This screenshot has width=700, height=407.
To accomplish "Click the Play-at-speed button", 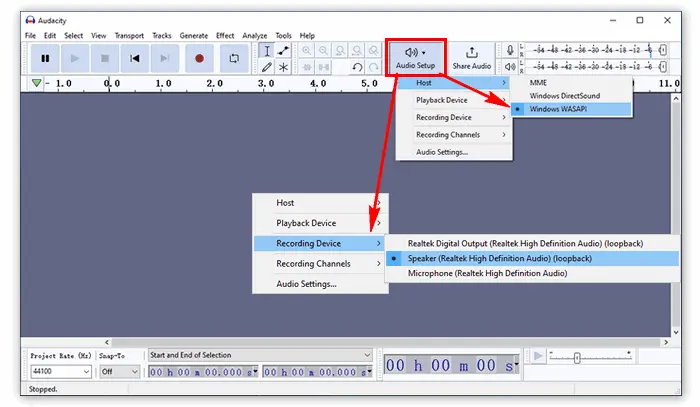I will (538, 356).
